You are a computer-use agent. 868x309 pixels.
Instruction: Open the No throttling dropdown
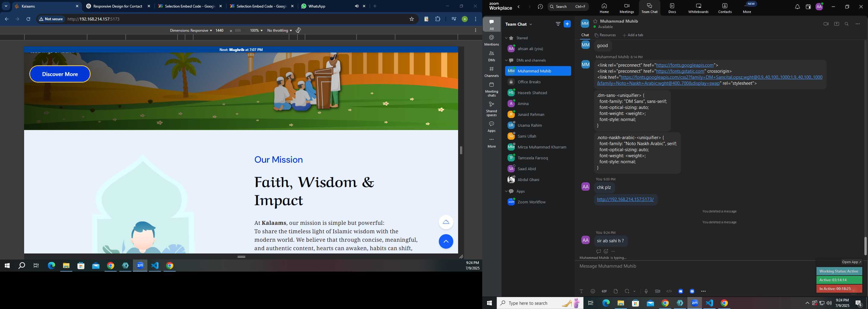click(279, 30)
